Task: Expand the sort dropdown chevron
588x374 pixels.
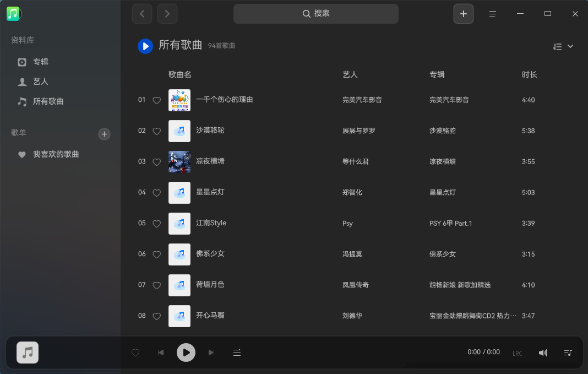Action: click(x=570, y=46)
